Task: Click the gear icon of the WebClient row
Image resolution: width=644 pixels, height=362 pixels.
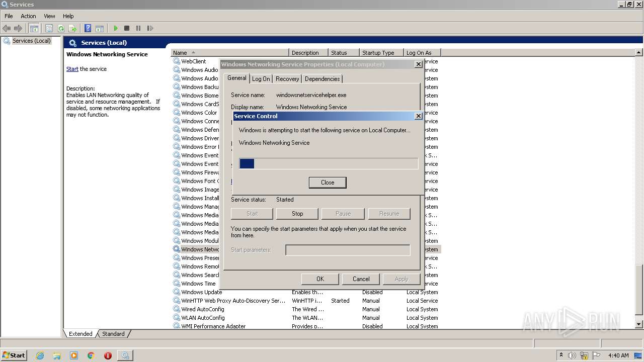Action: pyautogui.click(x=177, y=61)
